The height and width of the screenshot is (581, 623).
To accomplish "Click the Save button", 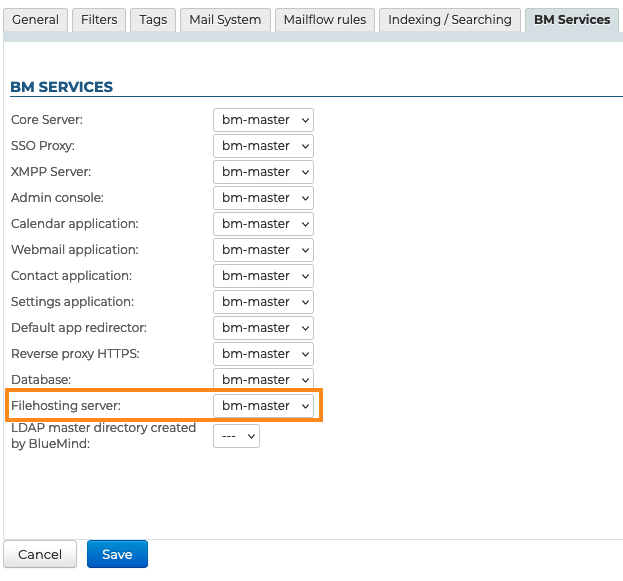I will [x=117, y=554].
